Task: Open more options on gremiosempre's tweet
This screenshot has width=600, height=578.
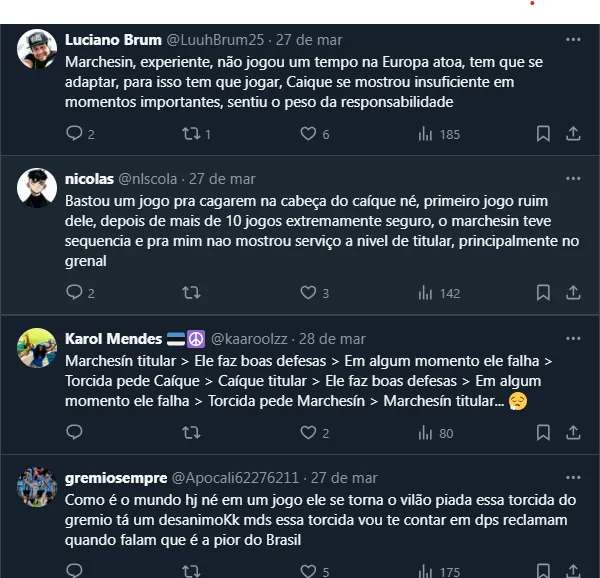Action: click(x=573, y=478)
